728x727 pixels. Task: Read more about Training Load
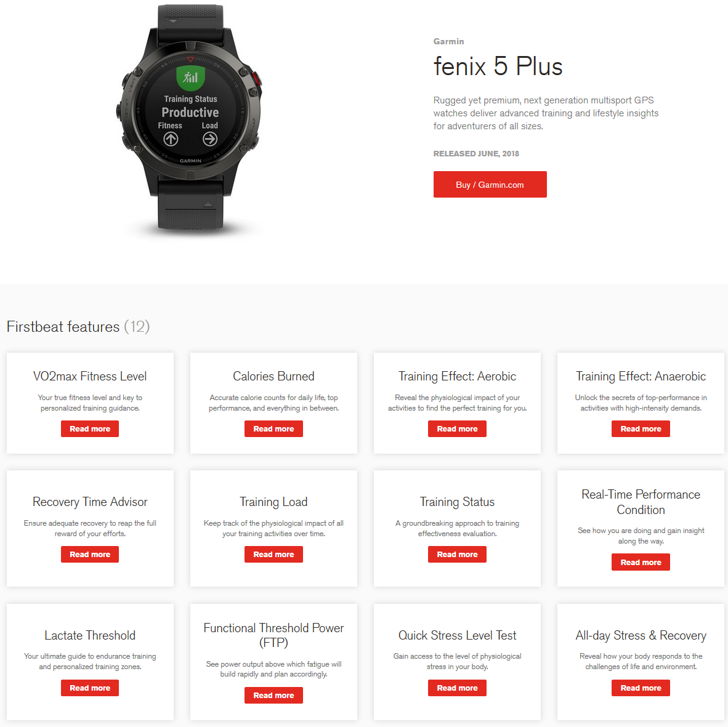point(273,555)
